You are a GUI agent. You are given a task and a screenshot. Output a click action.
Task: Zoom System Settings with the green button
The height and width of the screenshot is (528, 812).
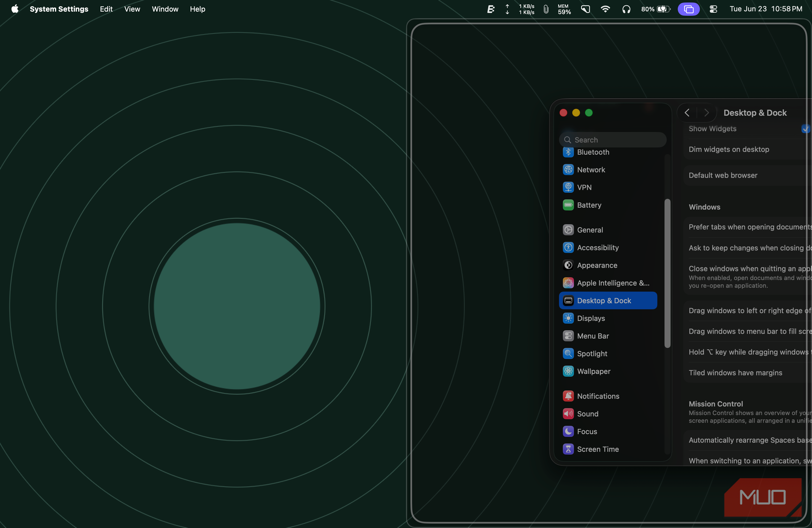pos(589,113)
